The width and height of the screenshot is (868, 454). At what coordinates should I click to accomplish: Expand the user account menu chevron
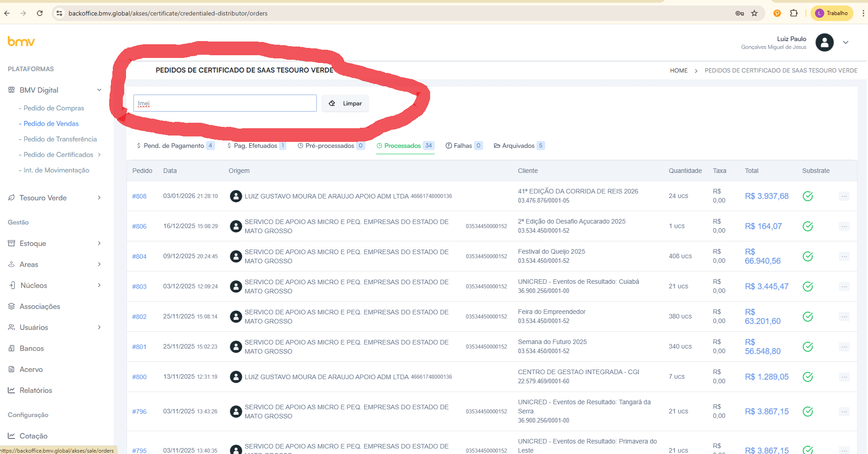(x=846, y=42)
